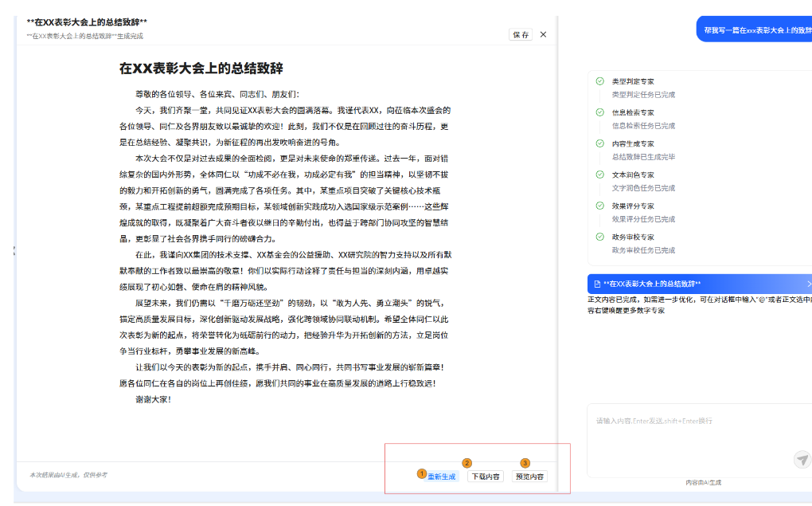The image size is (812, 506).
Task: Click the document file icon in blue card
Action: pyautogui.click(x=596, y=284)
